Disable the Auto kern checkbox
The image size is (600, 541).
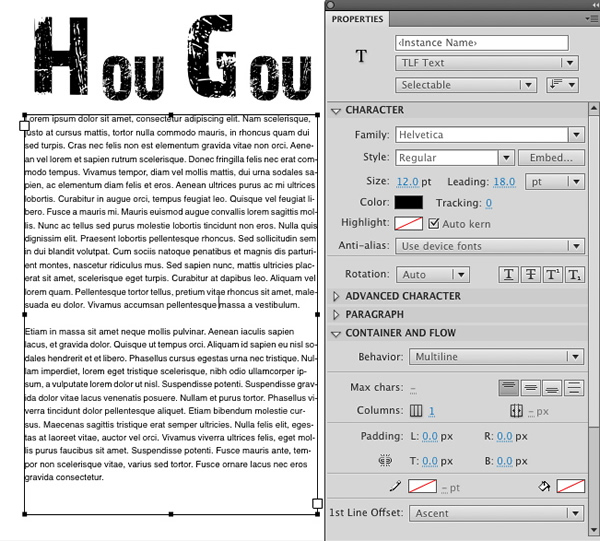433,224
